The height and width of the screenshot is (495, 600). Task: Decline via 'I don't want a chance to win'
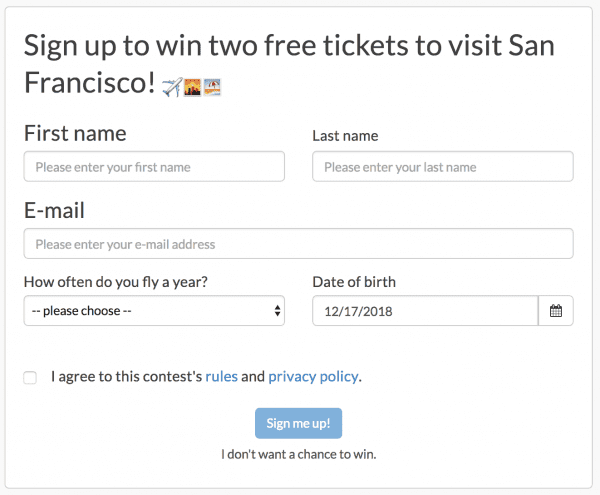[x=299, y=454]
